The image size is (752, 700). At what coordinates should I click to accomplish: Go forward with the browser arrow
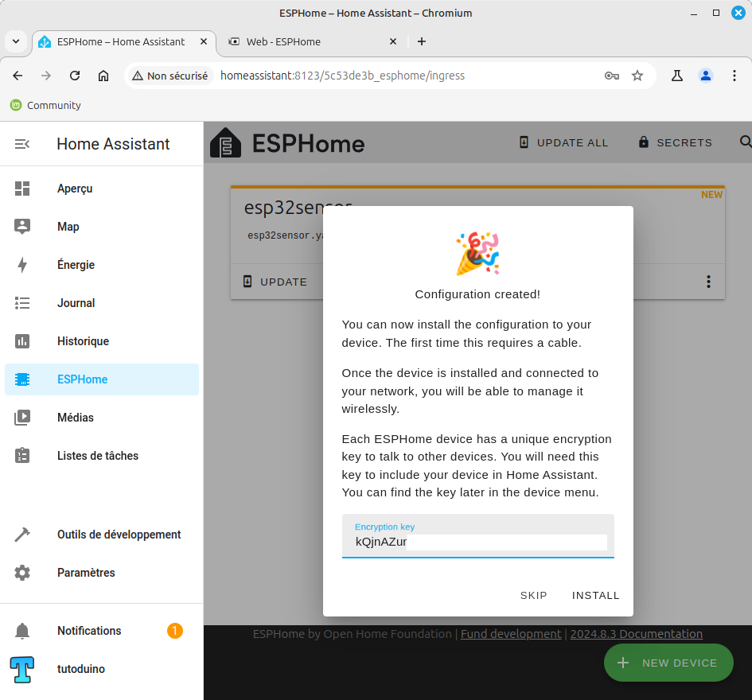[46, 76]
